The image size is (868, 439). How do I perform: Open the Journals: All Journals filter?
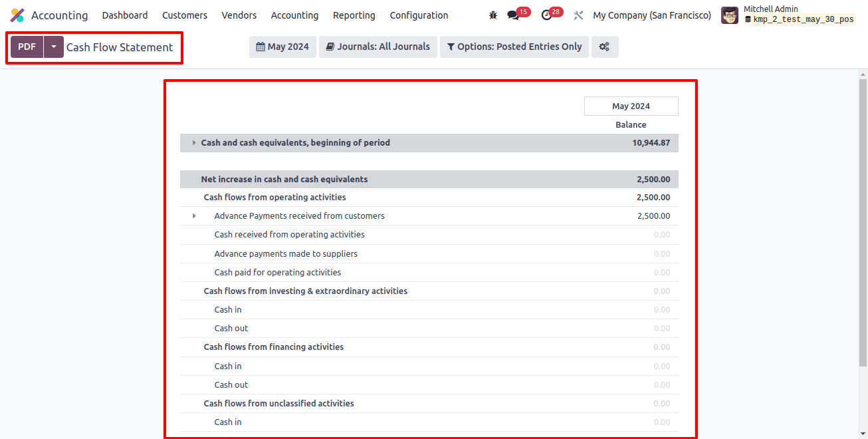378,47
